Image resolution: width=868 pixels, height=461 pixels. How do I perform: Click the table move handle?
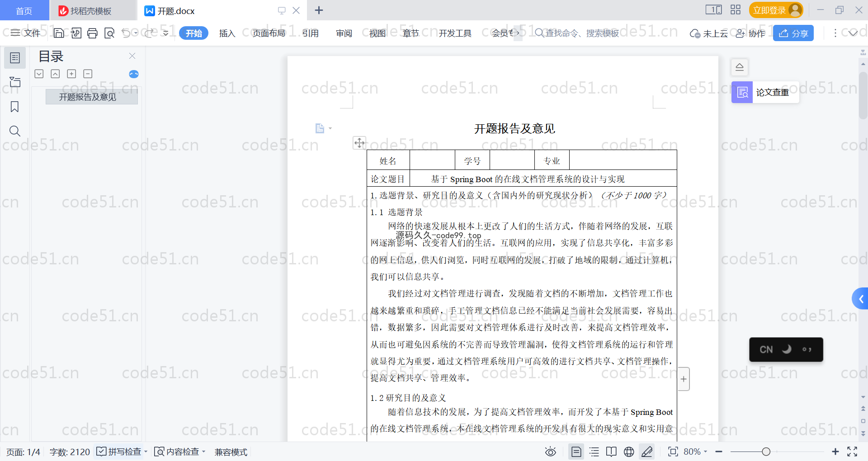(359, 143)
